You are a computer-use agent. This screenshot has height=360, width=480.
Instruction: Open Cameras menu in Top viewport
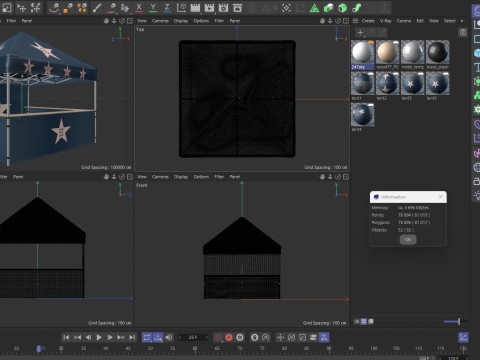(160, 21)
